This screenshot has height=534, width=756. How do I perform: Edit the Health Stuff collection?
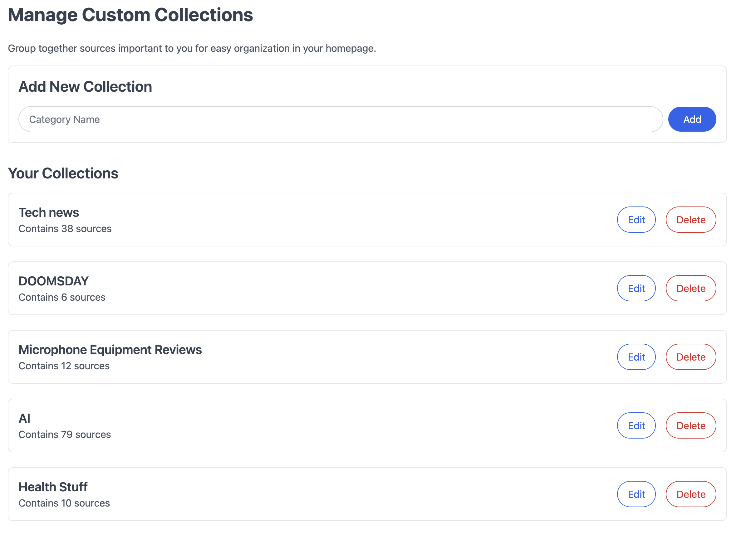[x=636, y=494]
